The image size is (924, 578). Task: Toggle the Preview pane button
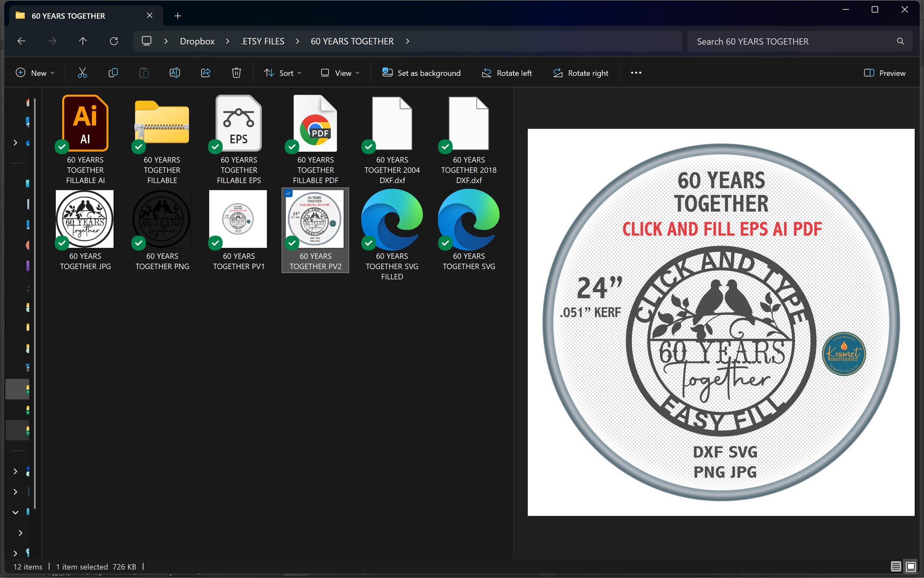coord(885,72)
